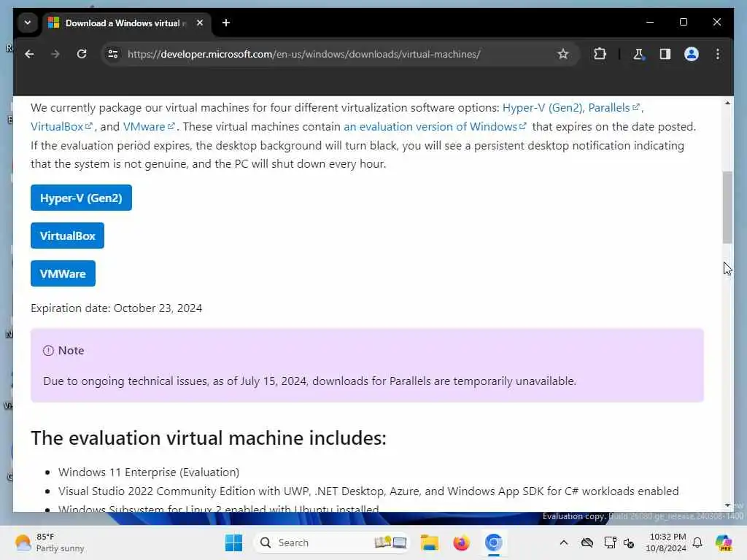The height and width of the screenshot is (560, 747).
Task: Bookmark this page with the star icon
Action: [x=562, y=54]
